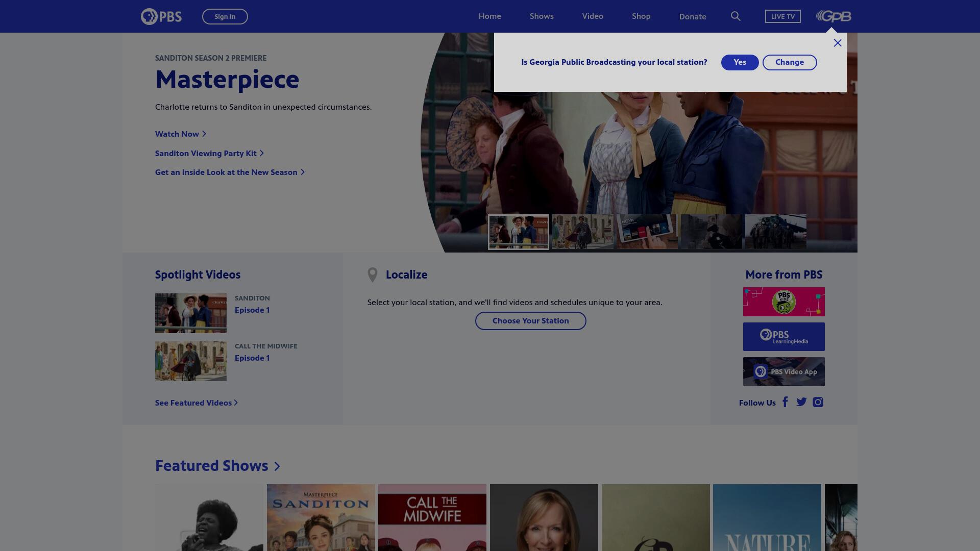
Task: Open the search magnifier icon
Action: (x=736, y=16)
